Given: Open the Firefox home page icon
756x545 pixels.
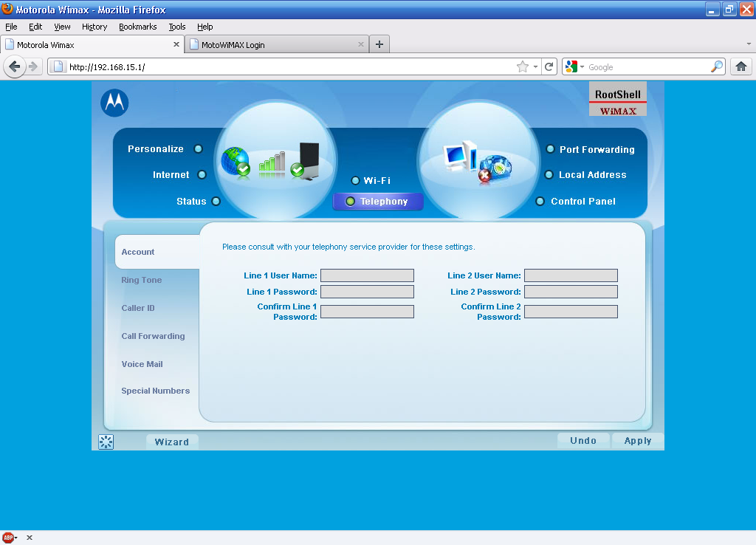Looking at the screenshot, I should (741, 66).
